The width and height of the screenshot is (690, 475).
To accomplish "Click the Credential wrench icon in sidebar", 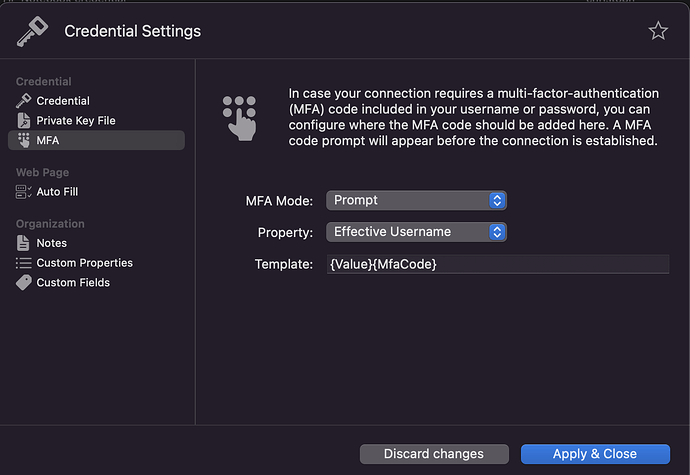I will click(24, 101).
